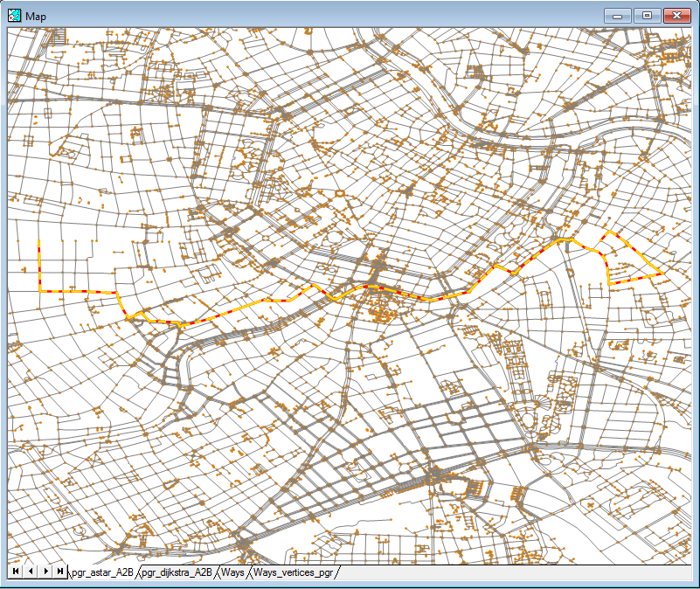700x589 pixels.
Task: Close the Map window
Action: click(676, 16)
